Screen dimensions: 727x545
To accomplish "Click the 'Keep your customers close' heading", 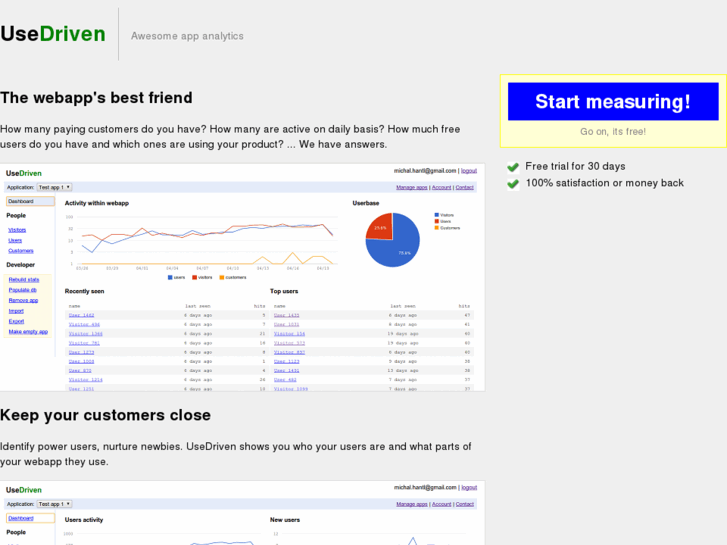I will [x=105, y=415].
